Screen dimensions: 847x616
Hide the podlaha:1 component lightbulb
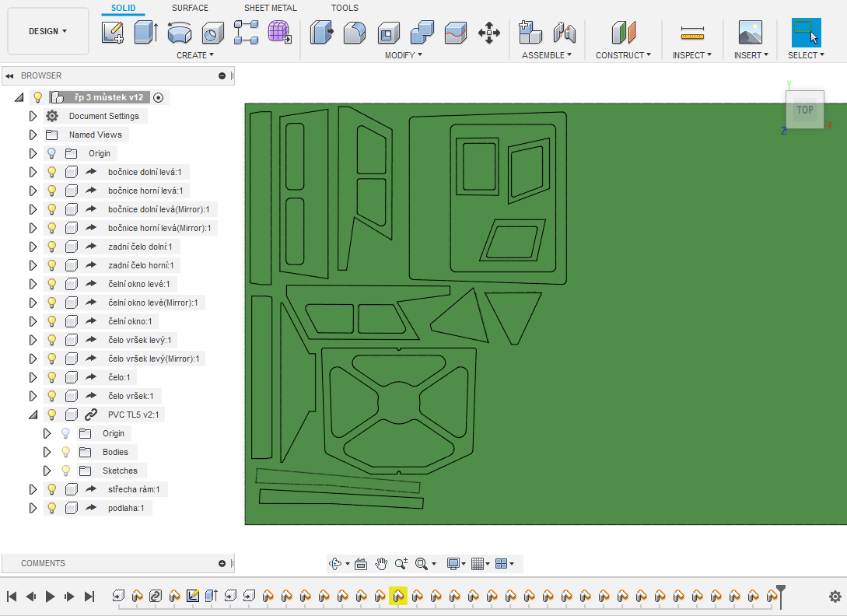(52, 508)
